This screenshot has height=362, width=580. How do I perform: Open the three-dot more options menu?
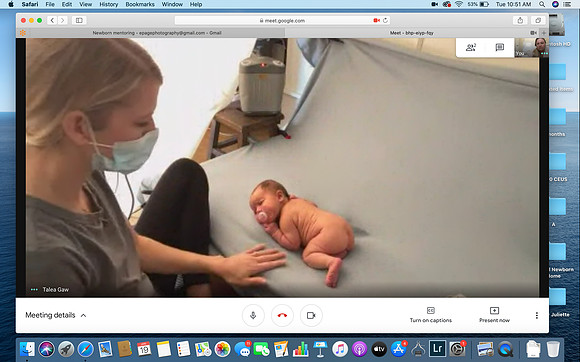click(537, 315)
